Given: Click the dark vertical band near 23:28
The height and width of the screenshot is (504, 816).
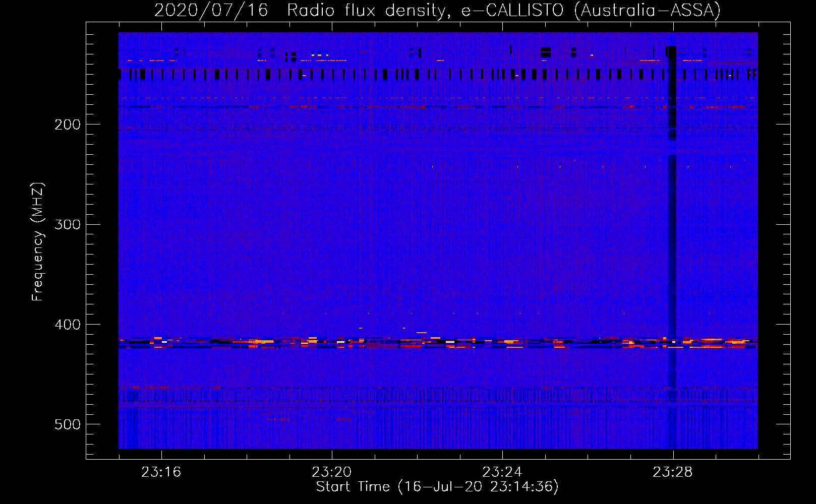Looking at the screenshot, I should click(x=672, y=247).
